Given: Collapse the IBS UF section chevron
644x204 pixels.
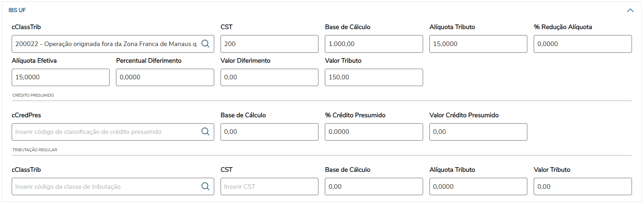Looking at the screenshot, I should tap(630, 10).
